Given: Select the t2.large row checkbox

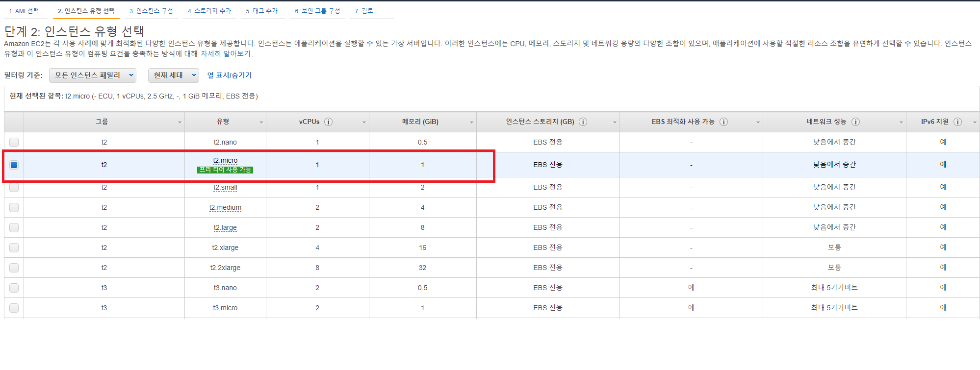Looking at the screenshot, I should click(14, 227).
